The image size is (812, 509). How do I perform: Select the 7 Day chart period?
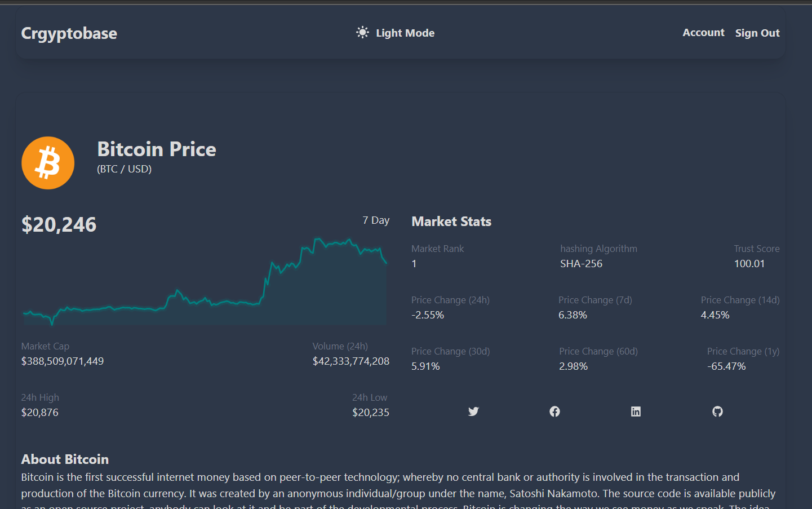pyautogui.click(x=376, y=220)
